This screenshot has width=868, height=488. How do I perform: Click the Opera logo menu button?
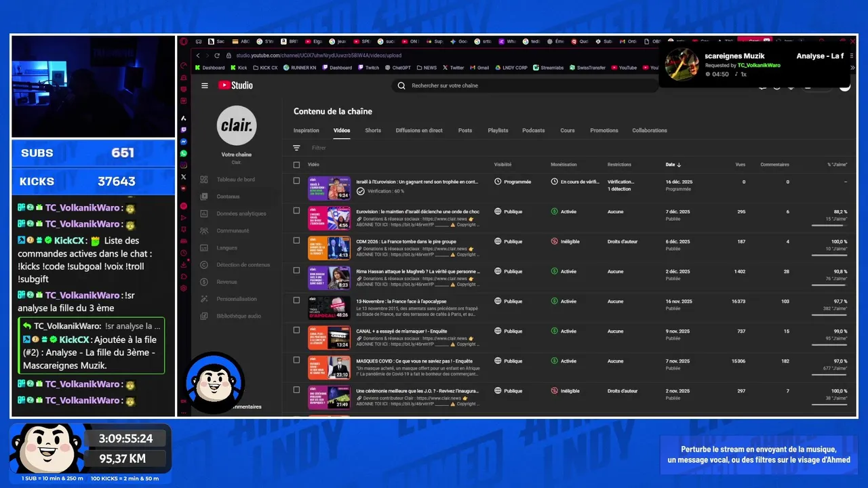(x=184, y=41)
